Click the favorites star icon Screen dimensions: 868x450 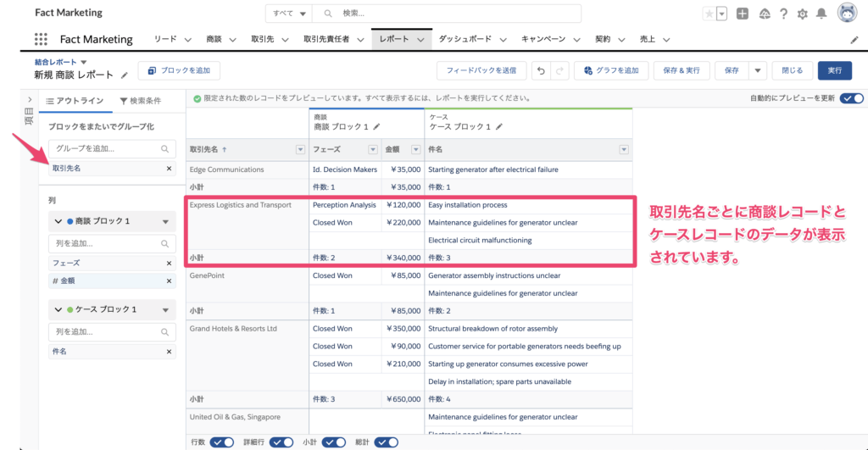[709, 14]
